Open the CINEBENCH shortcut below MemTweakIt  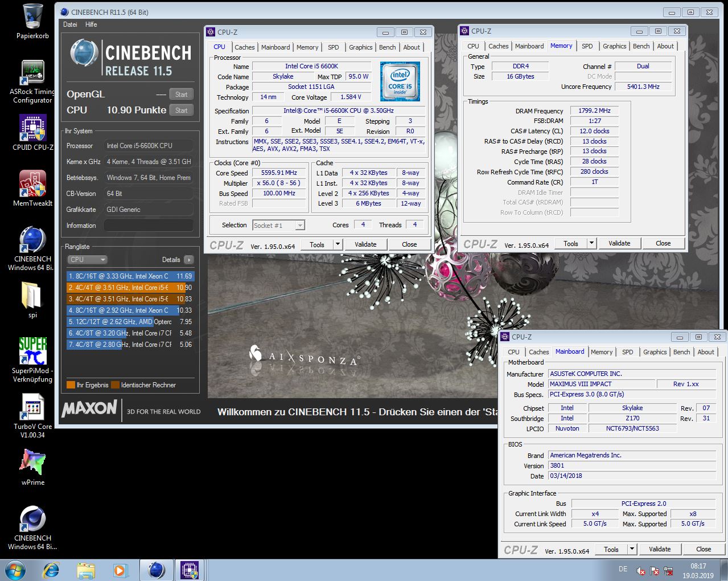pos(32,248)
